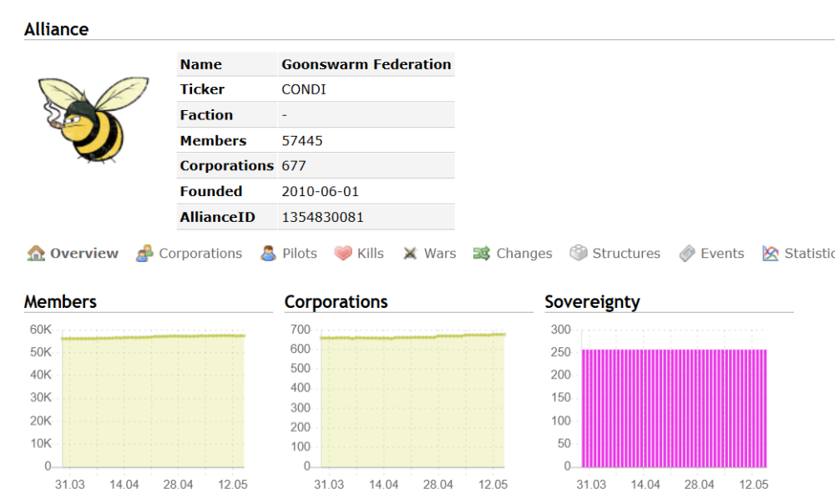Click the Goonswarm bee alliance logo
Viewport: 835px width, 504px height.
[x=93, y=118]
